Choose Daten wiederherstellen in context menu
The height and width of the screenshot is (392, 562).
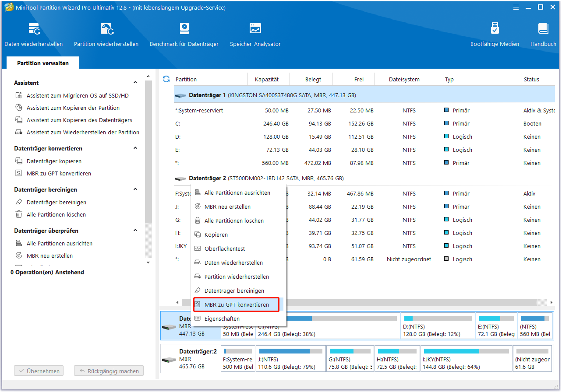click(x=239, y=262)
